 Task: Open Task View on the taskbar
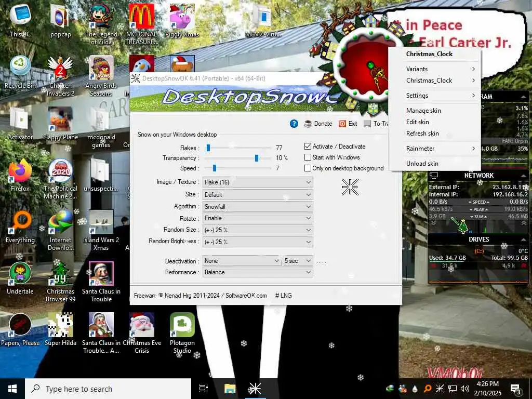(x=204, y=389)
